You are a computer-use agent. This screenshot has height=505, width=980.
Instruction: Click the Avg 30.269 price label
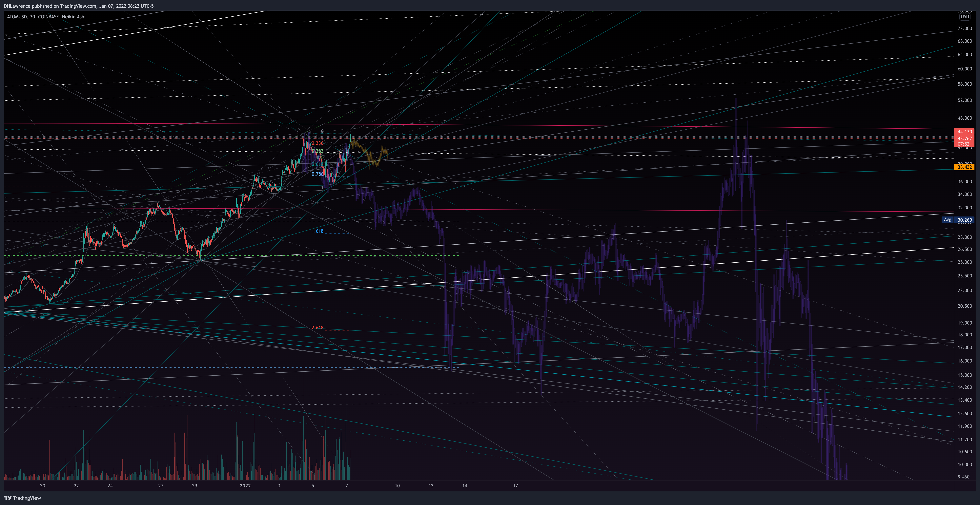click(958, 220)
